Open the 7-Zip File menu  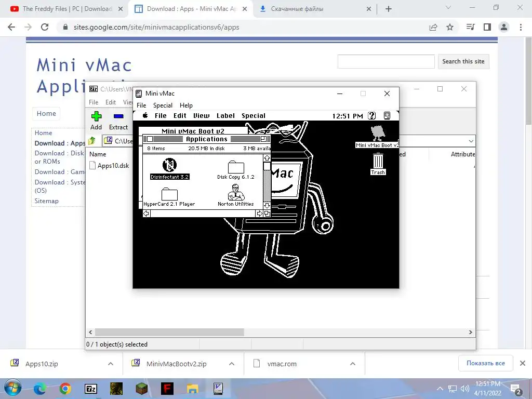click(94, 102)
